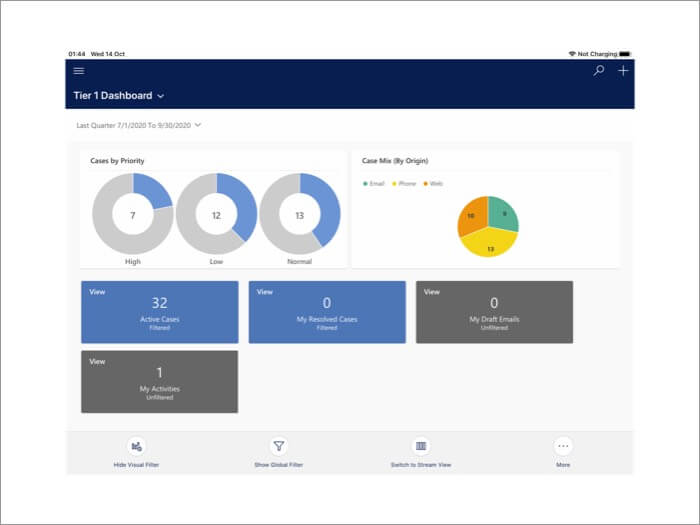Select the Low priority donut chart

coord(216,214)
